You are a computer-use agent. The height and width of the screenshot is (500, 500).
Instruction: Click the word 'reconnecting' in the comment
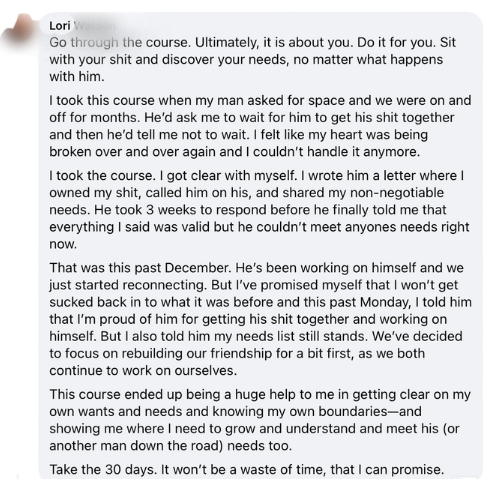click(165, 285)
